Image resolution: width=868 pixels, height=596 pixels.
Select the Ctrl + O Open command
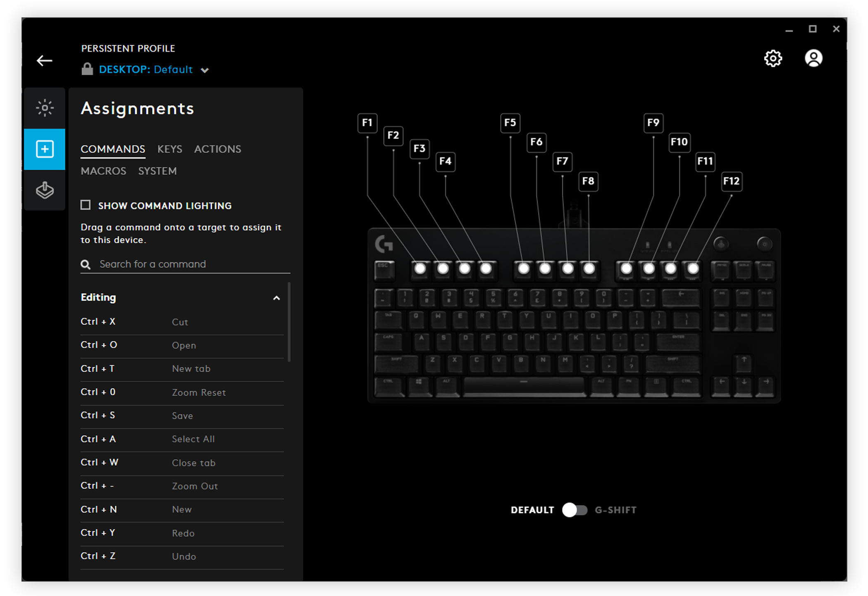coord(182,345)
